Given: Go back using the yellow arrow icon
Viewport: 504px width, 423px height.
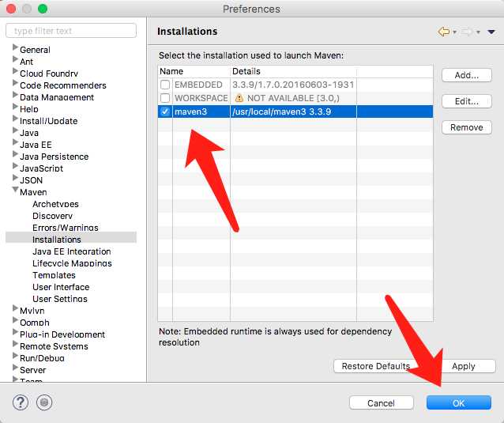Looking at the screenshot, I should click(x=444, y=32).
